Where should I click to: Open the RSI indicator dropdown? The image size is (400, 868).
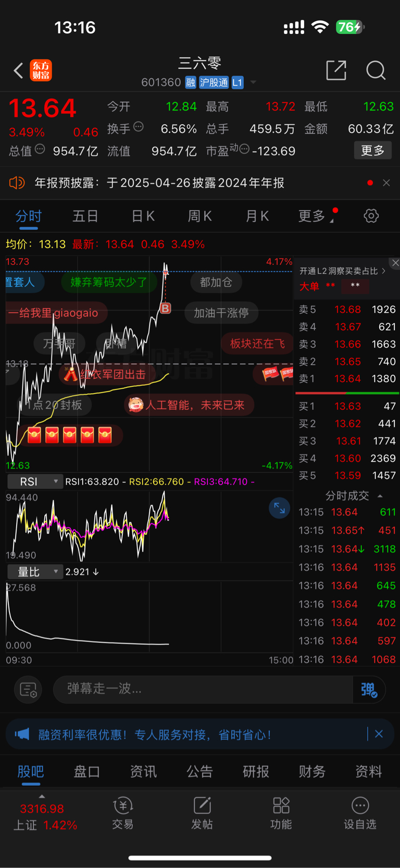point(35,482)
